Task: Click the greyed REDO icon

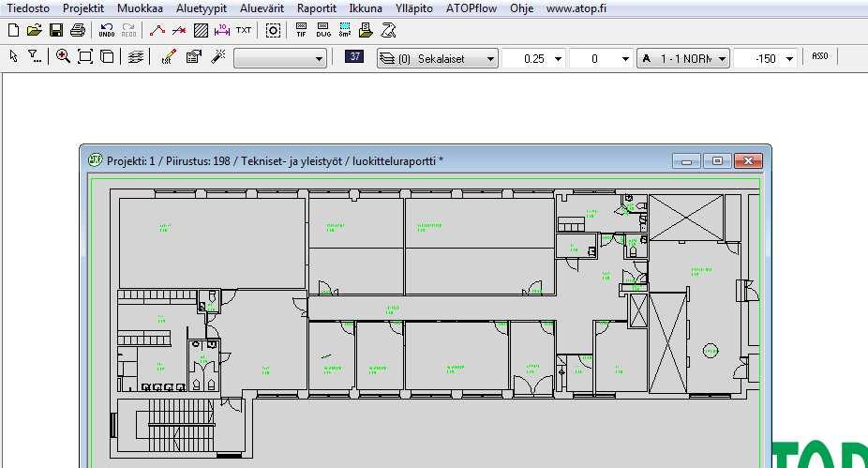Action: 128,30
